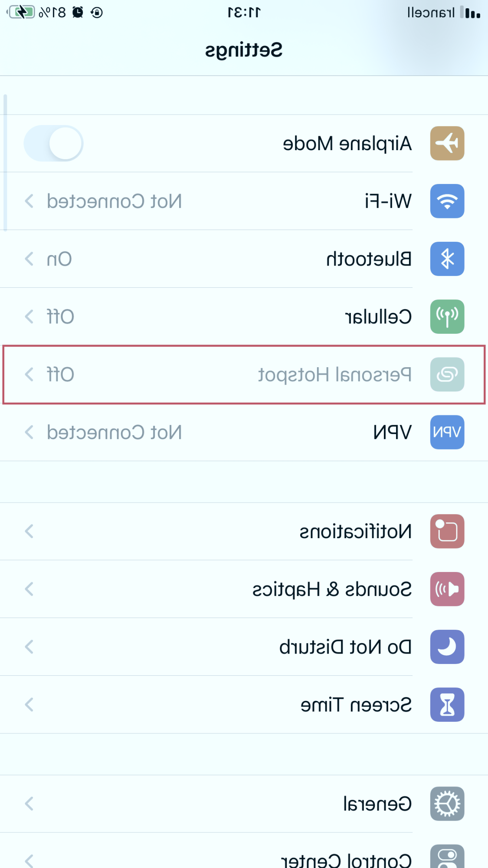488x868 pixels.
Task: Open General via the gear icon
Action: 447,803
